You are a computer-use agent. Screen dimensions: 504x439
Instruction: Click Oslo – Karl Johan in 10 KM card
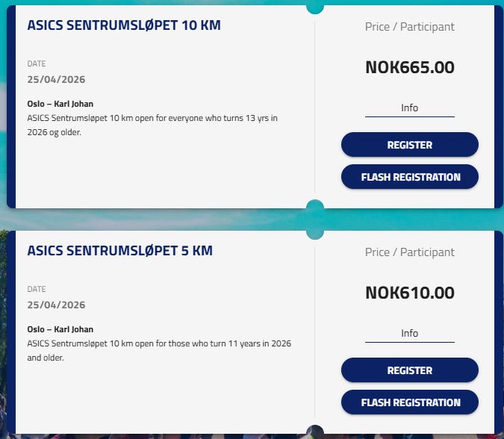point(60,104)
